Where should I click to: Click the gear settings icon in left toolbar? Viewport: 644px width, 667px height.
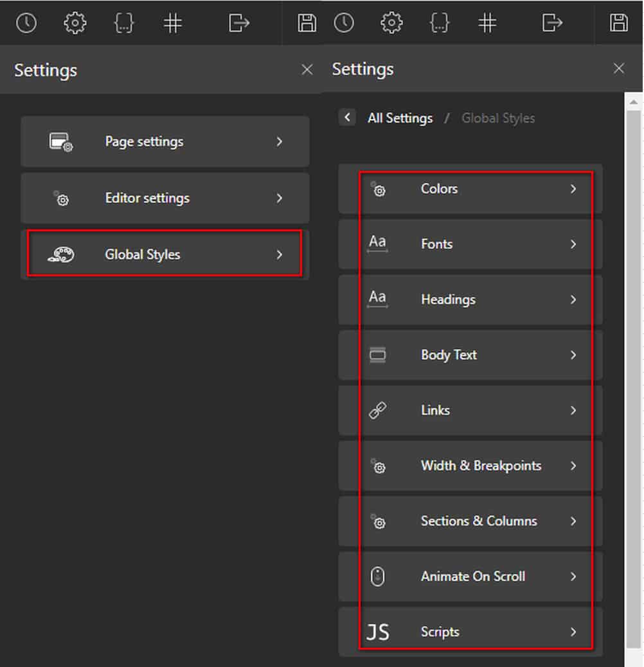75,22
